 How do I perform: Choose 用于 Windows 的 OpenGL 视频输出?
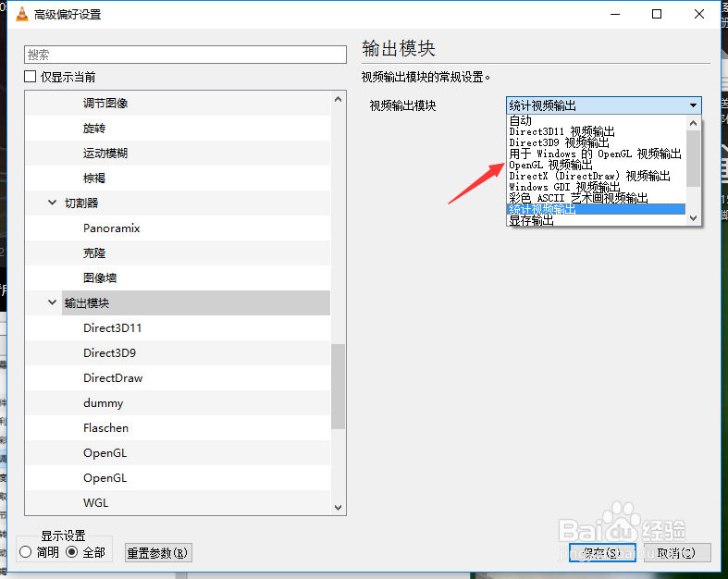pyautogui.click(x=595, y=154)
